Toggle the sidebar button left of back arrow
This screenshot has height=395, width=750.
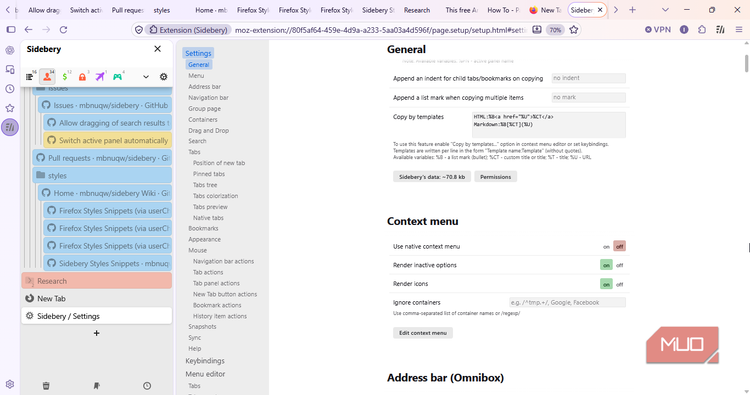pyautogui.click(x=11, y=30)
